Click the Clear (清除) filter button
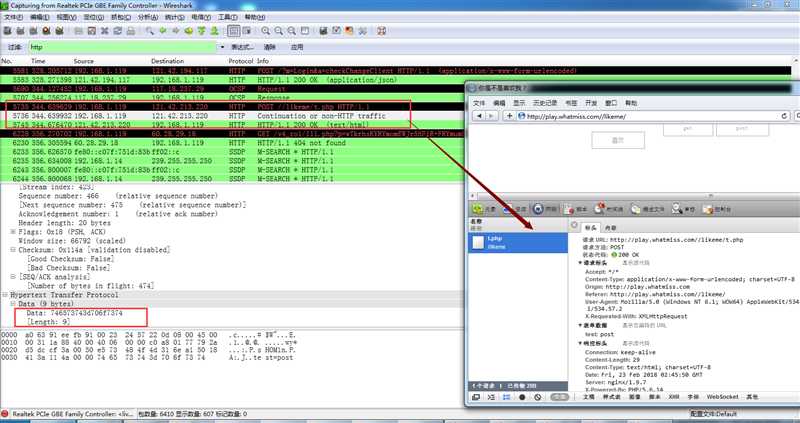800x423 pixels. (270, 47)
